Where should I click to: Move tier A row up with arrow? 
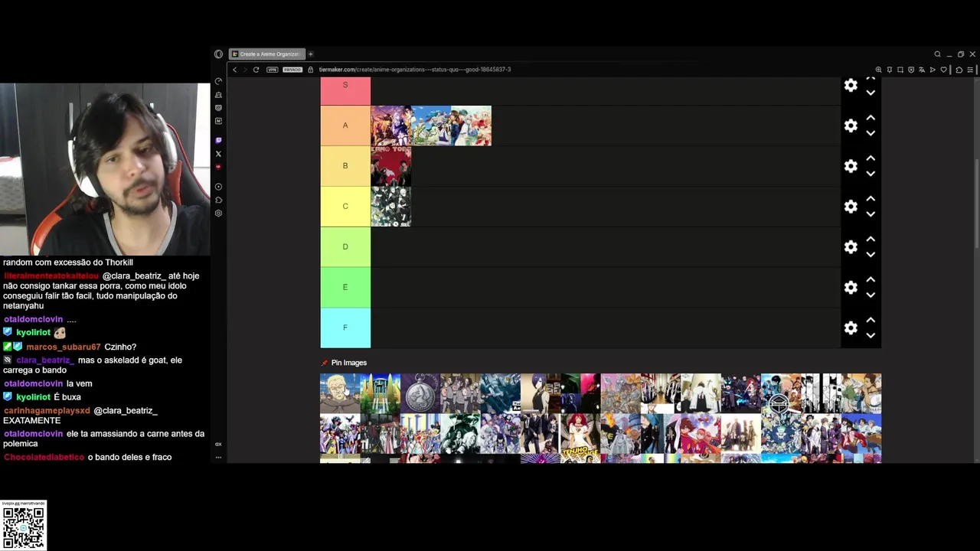[x=871, y=118]
